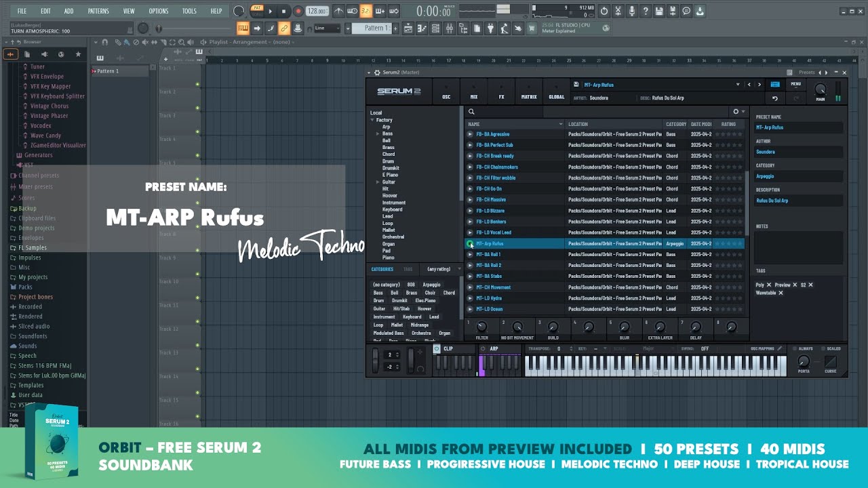Filter by the Keyboard category chip
Screen dimensions: 868x488
pyautogui.click(x=412, y=317)
